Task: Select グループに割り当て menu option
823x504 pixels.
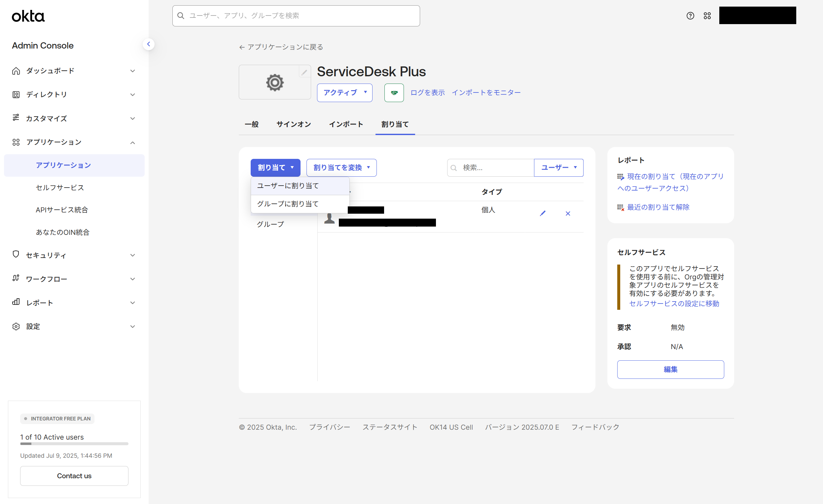Action: pos(288,204)
